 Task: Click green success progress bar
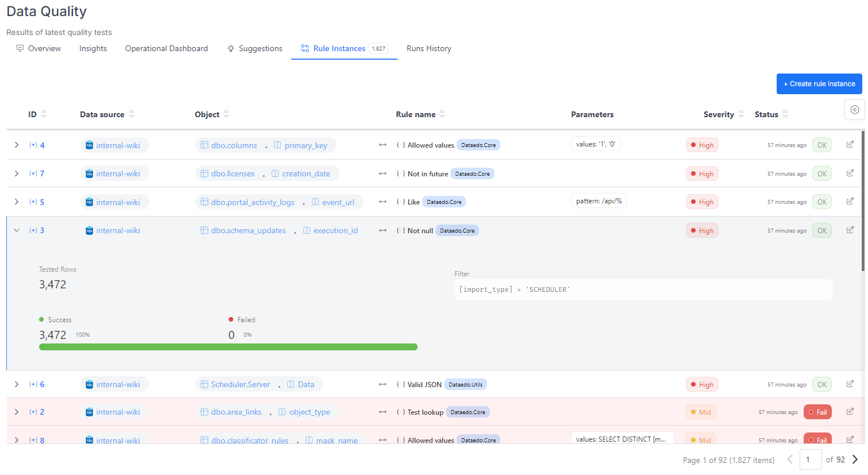[228, 347]
